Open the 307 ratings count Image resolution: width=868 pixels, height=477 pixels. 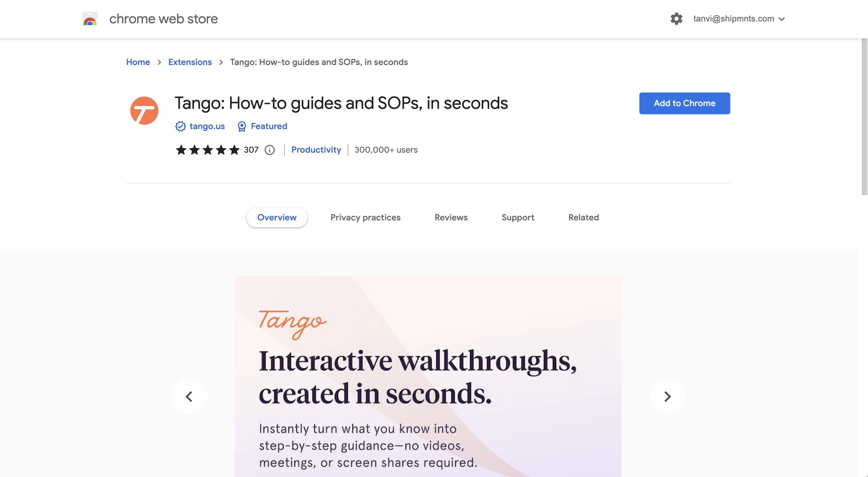coord(251,150)
